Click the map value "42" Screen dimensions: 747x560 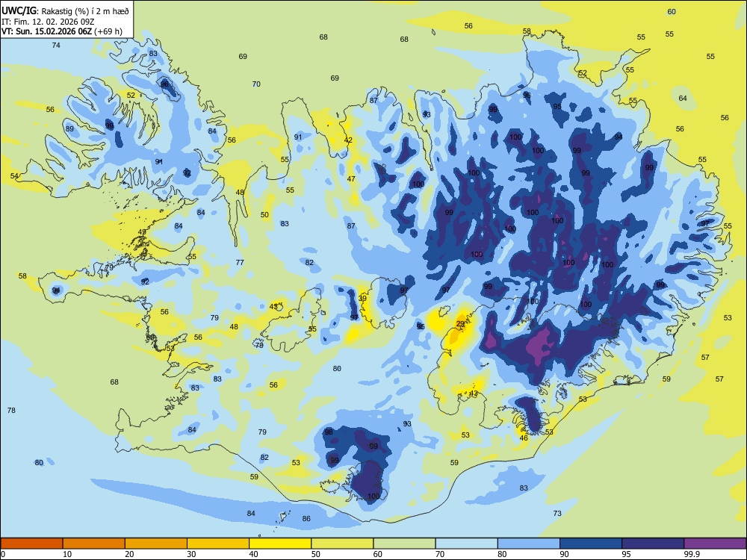(348, 140)
